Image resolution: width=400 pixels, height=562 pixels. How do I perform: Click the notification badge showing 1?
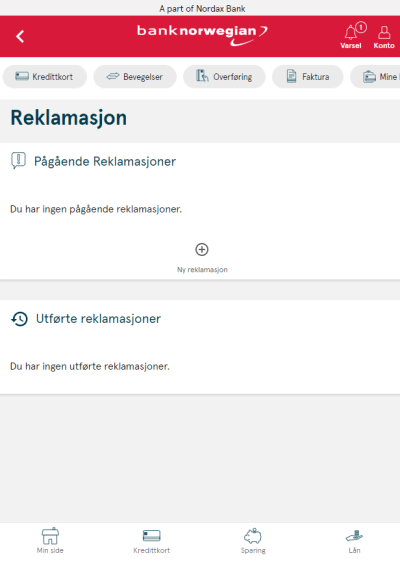point(361,27)
